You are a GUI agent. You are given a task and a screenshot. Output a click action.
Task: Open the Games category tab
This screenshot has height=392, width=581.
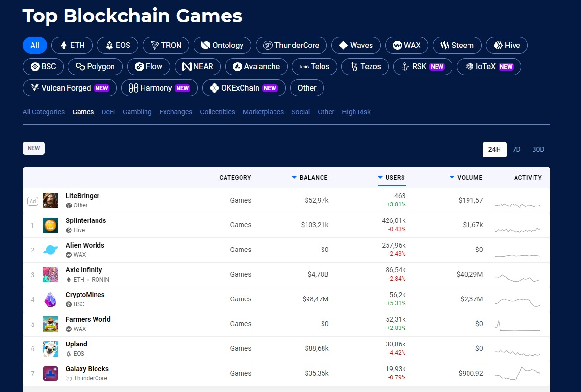(83, 112)
